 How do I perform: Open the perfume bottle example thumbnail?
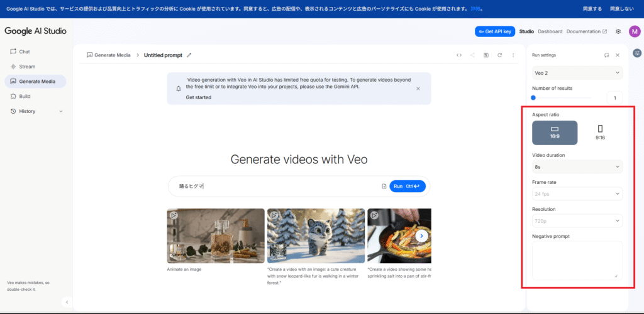tap(216, 235)
